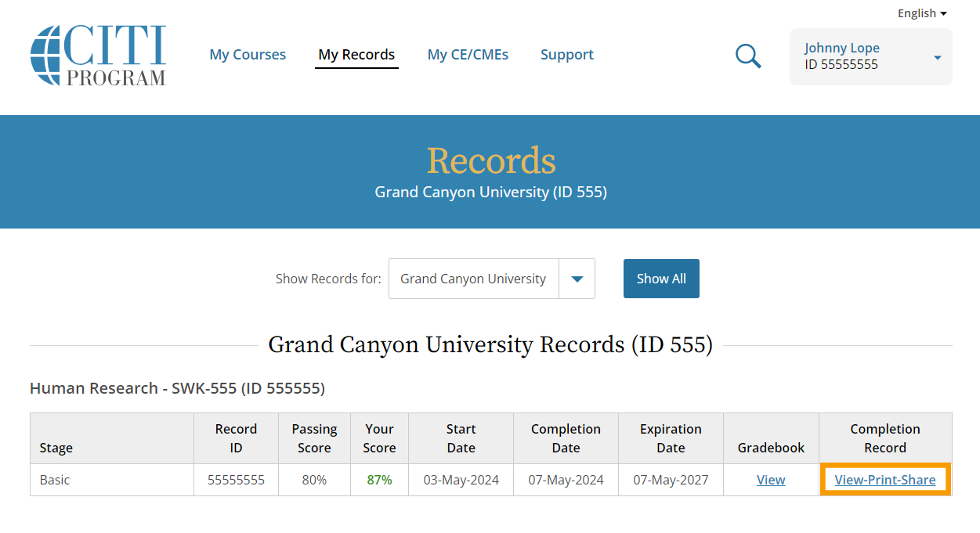Viewport: 980px width, 533px height.
Task: Open the English language dropdown
Action: [922, 13]
